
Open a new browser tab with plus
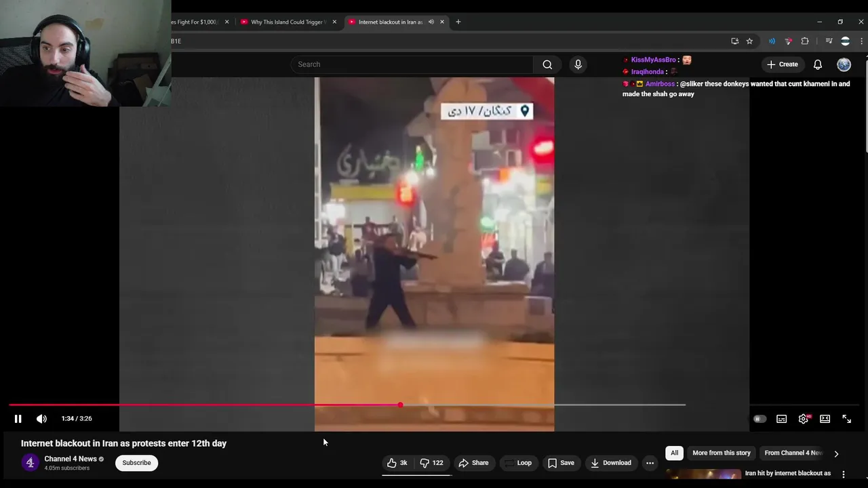coord(458,22)
